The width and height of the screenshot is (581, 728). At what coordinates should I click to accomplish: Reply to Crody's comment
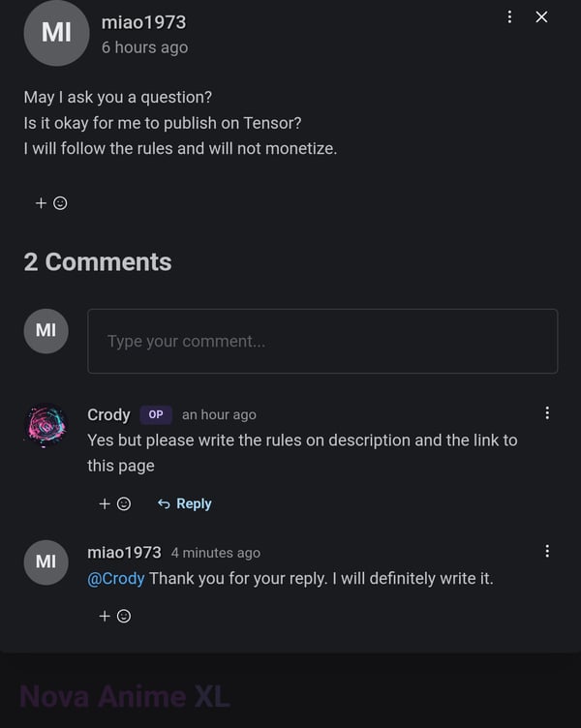184,503
